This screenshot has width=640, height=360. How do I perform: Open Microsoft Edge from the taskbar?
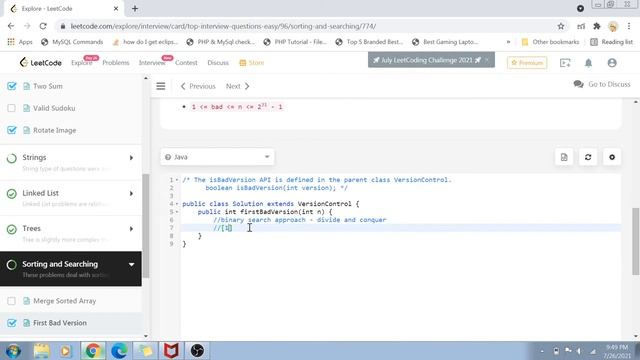point(119,351)
